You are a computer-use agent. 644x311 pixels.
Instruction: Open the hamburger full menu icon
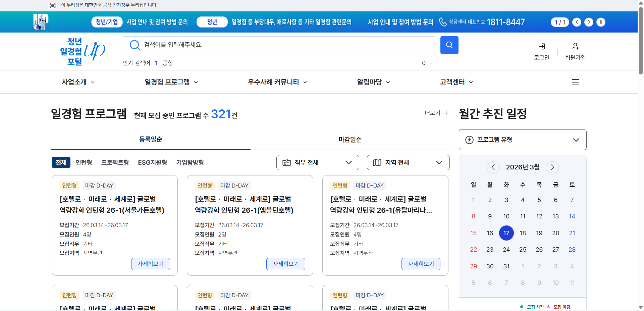(x=575, y=82)
